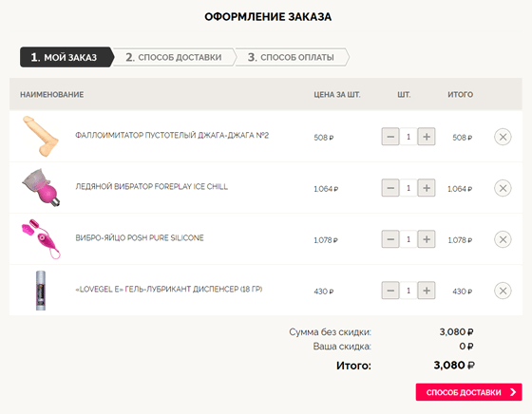Screen dimensions: 532x414
Task: Click the Сумма без скидки label
Action: point(331,332)
